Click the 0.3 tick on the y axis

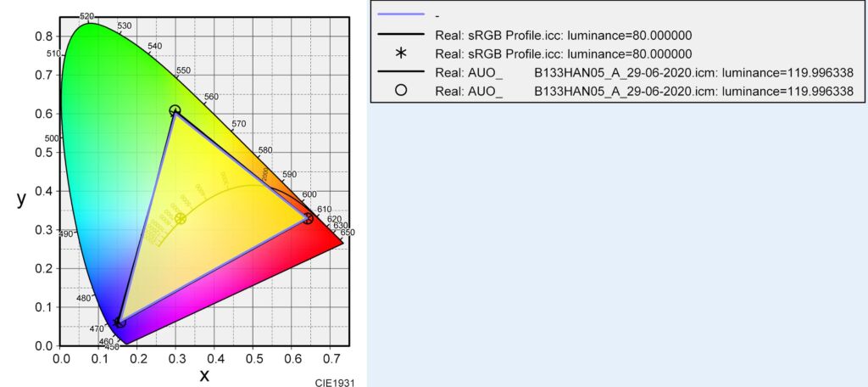tap(46, 230)
